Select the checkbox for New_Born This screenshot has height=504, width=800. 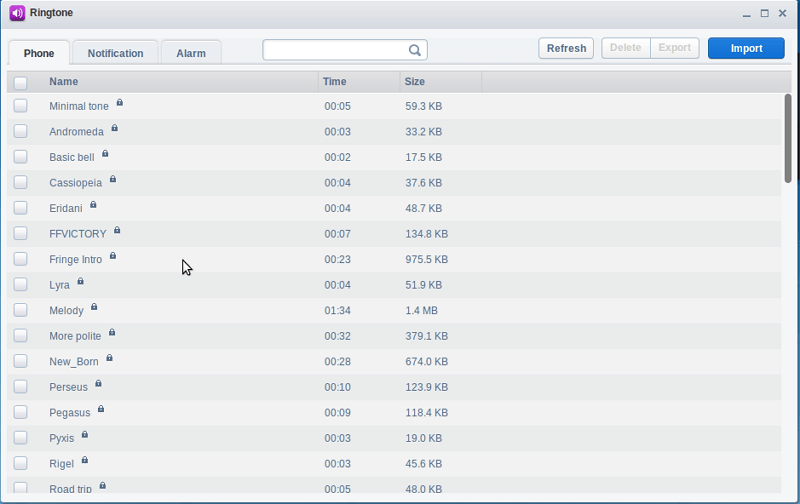21,361
